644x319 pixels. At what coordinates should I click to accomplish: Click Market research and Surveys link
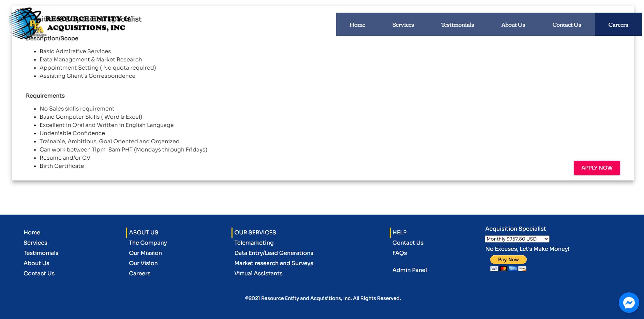point(273,263)
